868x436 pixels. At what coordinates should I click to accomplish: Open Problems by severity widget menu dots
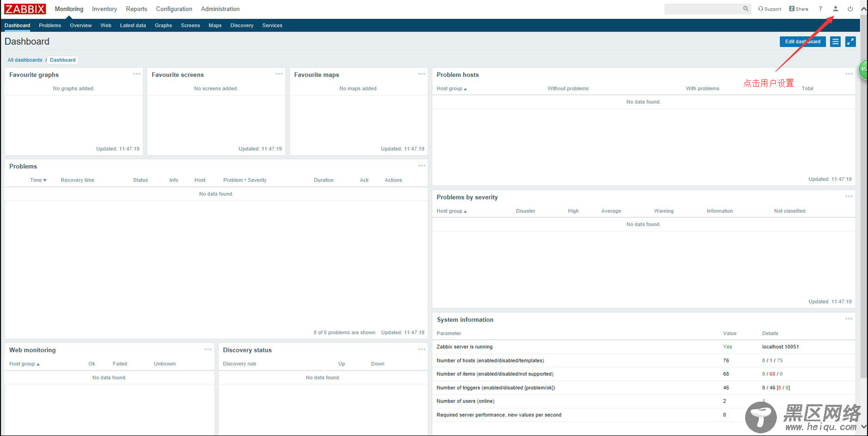(x=849, y=196)
